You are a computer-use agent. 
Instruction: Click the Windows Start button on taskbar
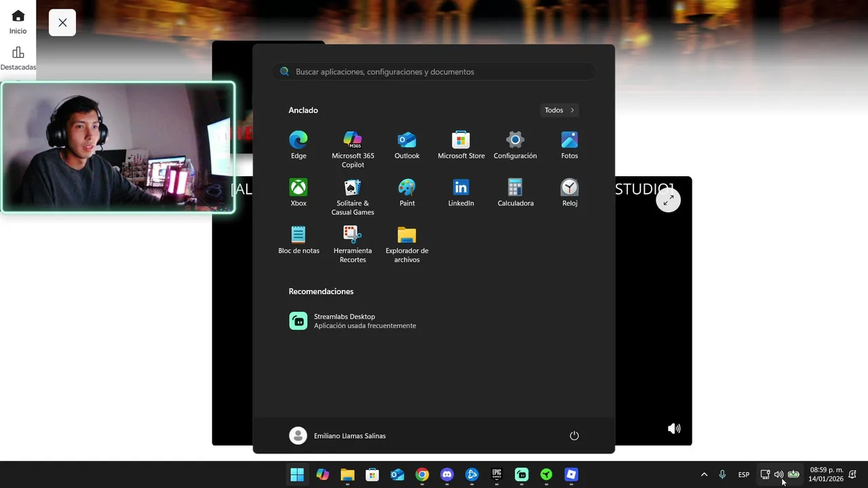click(x=297, y=474)
